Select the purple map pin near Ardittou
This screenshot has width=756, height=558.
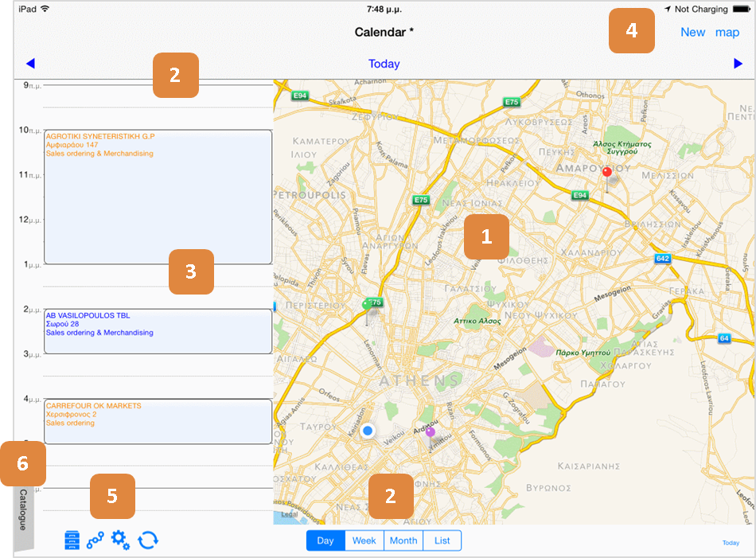coord(430,437)
